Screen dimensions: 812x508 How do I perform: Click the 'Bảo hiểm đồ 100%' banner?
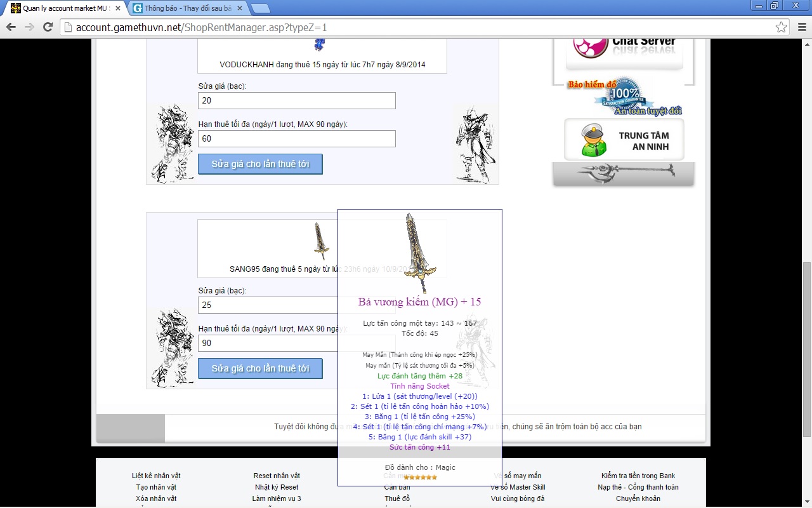click(625, 97)
